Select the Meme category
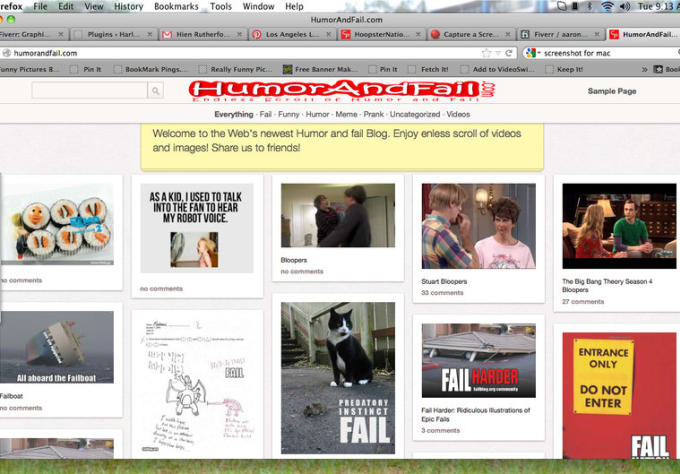The width and height of the screenshot is (680, 474). pos(347,114)
